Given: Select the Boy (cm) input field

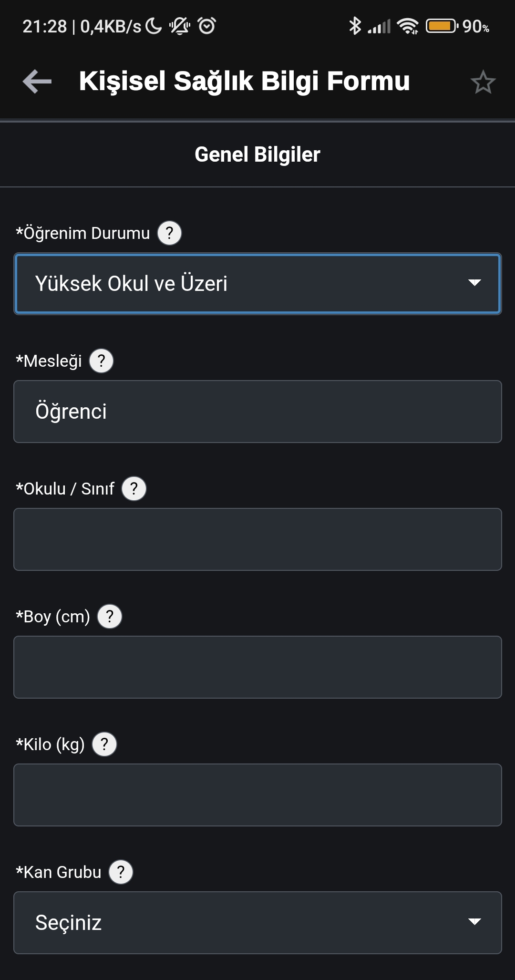Looking at the screenshot, I should coord(257,667).
